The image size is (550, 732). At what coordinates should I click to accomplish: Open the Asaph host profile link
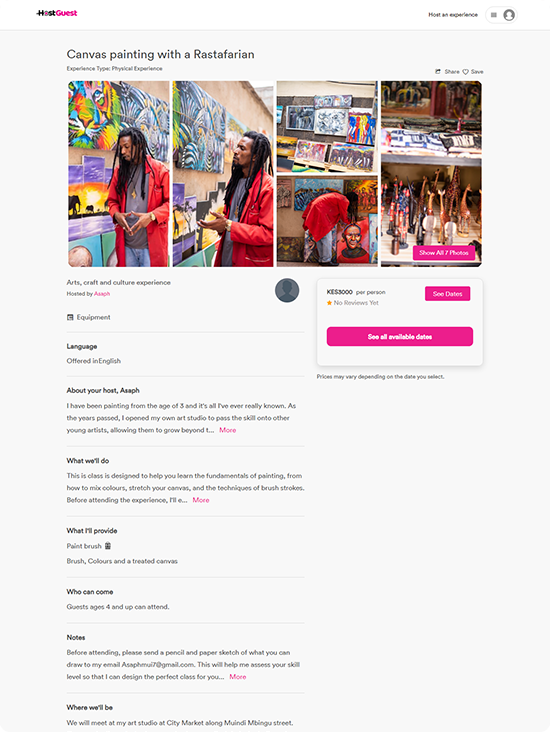(x=102, y=294)
